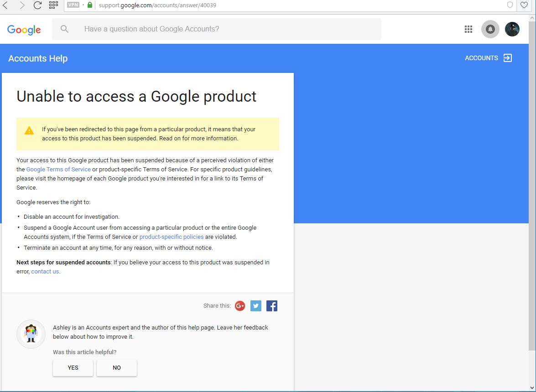Go forward with the browser forward arrow
This screenshot has height=392, width=536.
coord(22,5)
